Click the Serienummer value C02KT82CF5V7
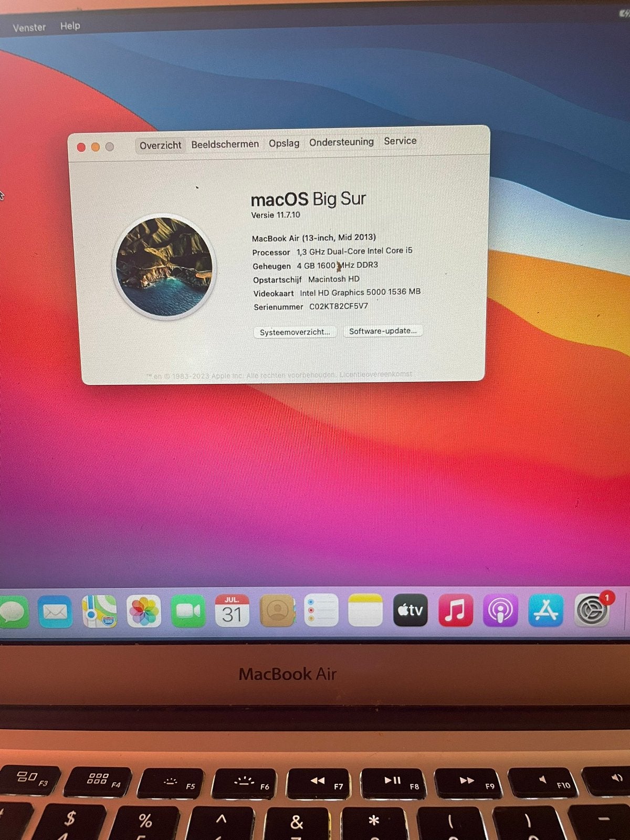This screenshot has width=630, height=840. tap(339, 306)
